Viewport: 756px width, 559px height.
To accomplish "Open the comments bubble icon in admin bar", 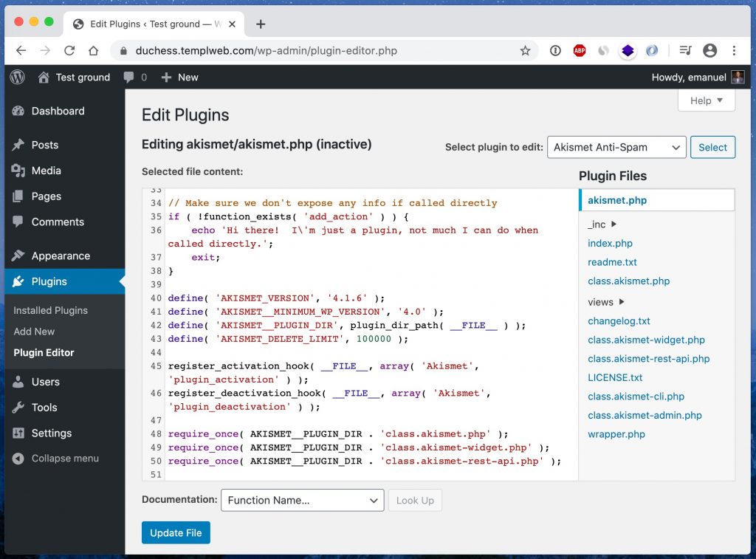I will pyautogui.click(x=128, y=78).
